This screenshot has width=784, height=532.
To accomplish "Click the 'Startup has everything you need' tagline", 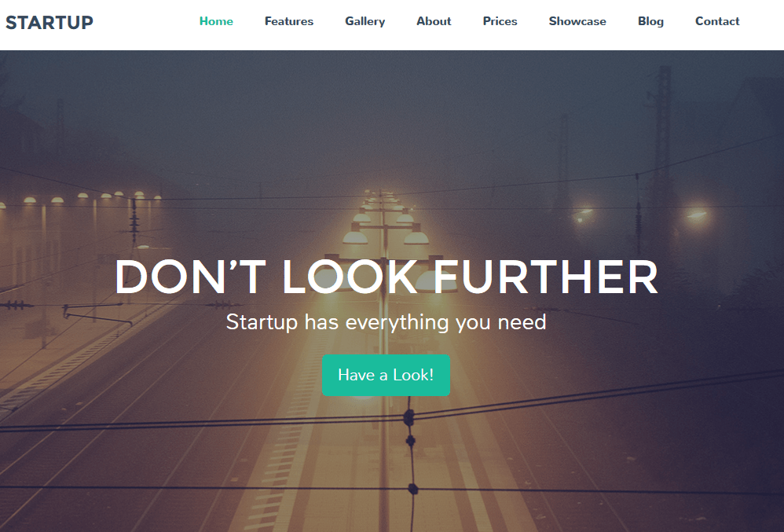I will tap(386, 322).
